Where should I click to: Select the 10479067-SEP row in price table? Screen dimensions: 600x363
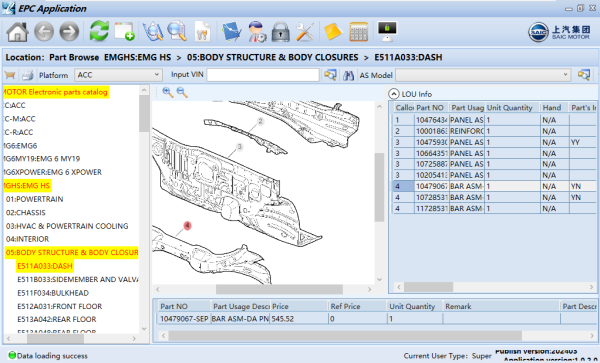pyautogui.click(x=377, y=318)
